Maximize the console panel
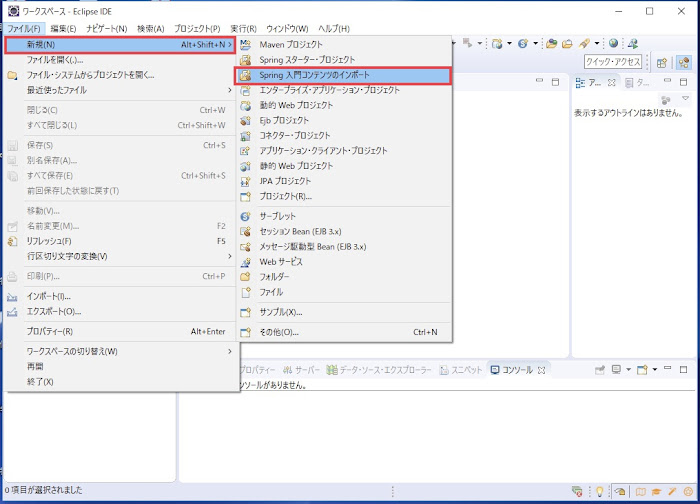 (x=683, y=369)
